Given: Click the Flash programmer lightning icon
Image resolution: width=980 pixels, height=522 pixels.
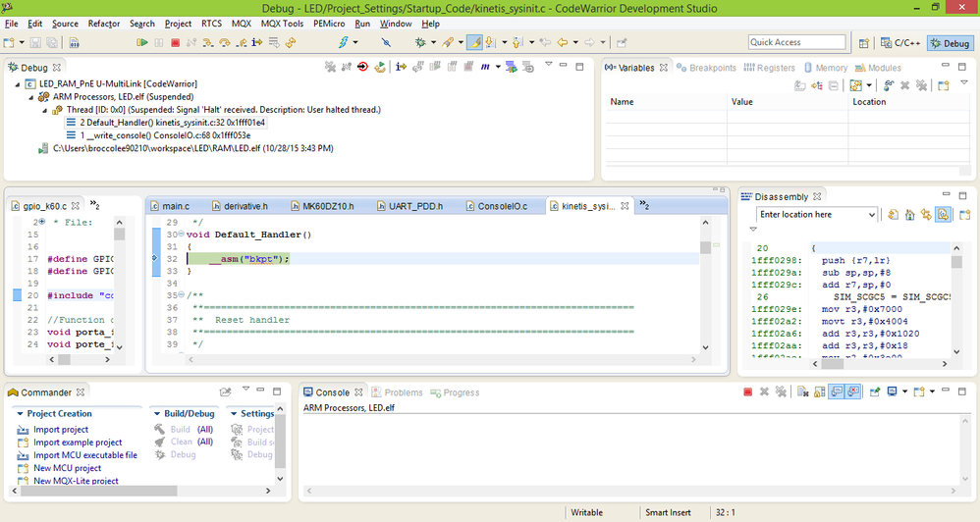Looking at the screenshot, I should coord(343,42).
